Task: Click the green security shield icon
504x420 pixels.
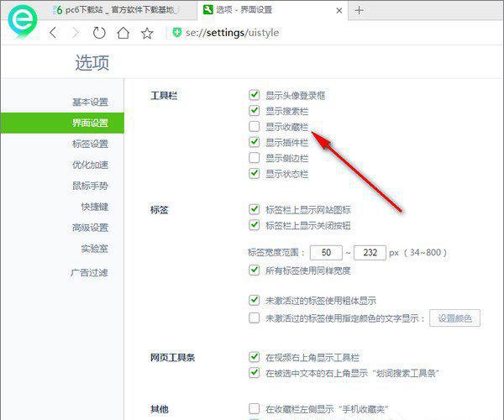Action: 176,32
